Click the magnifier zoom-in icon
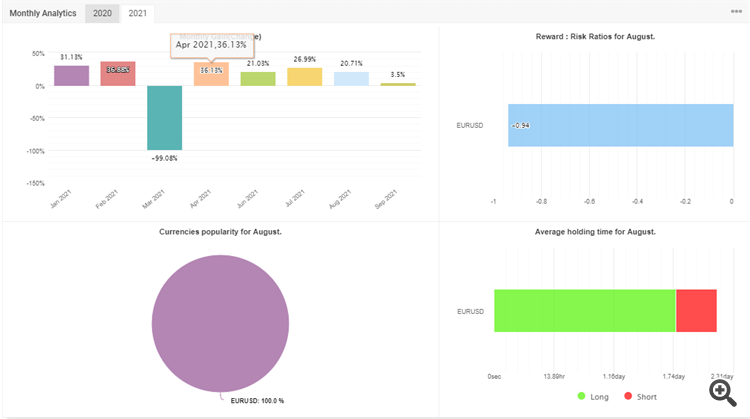750x419 pixels. 723,393
